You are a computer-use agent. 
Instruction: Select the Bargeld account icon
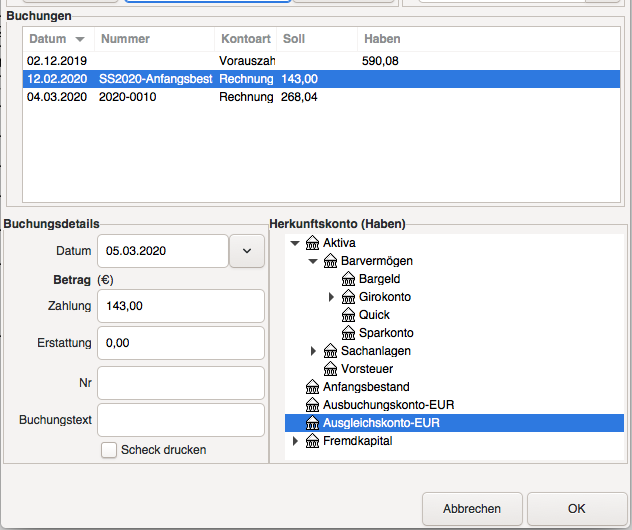(x=348, y=279)
